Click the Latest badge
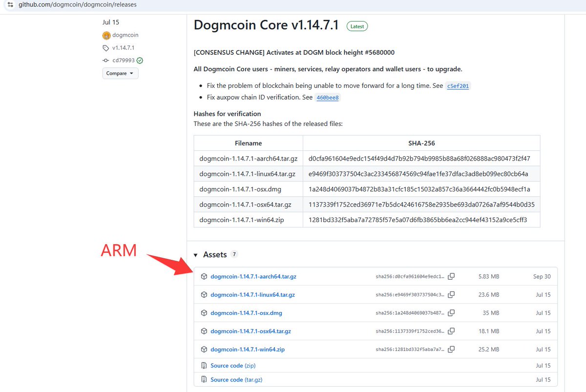This screenshot has width=586, height=392. tap(357, 26)
